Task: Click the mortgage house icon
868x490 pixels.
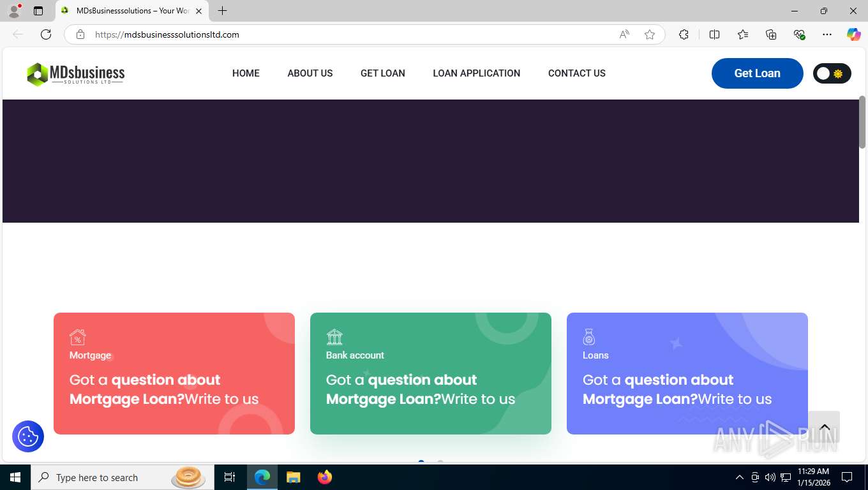Action: pos(78,336)
